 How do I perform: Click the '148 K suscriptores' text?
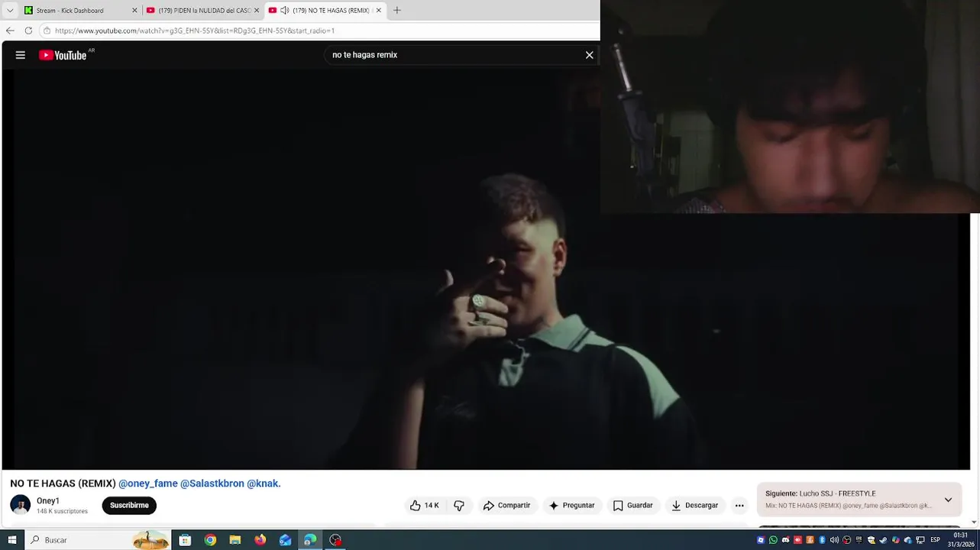point(62,511)
